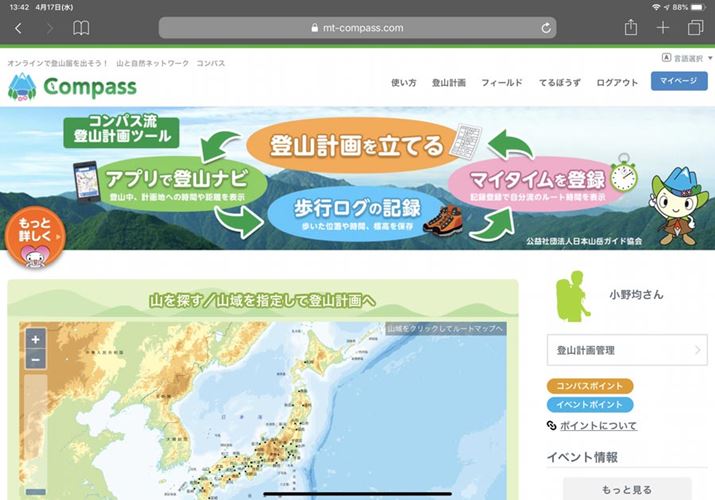
Task: Select ログアウト to log out
Action: pos(617,82)
